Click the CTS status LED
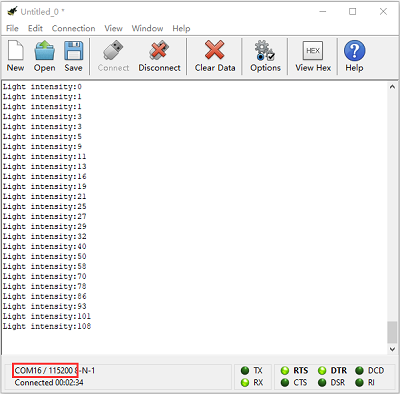Viewport: 400px width, 394px height. [x=285, y=382]
